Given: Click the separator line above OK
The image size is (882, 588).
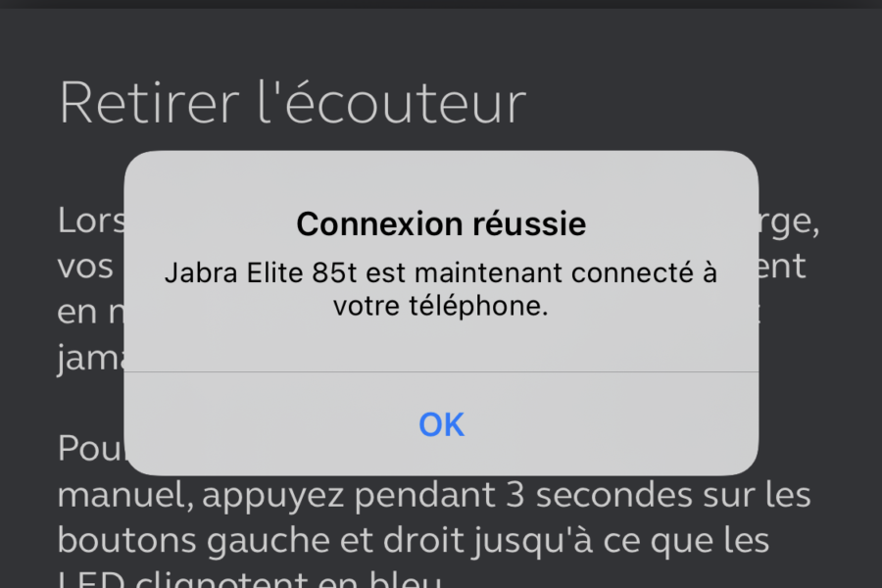Looking at the screenshot, I should (x=441, y=371).
